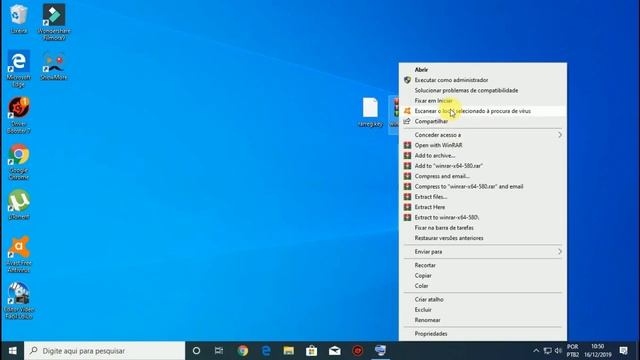Choose 'Extract Here'
The image size is (640, 360).
pyautogui.click(x=483, y=207)
